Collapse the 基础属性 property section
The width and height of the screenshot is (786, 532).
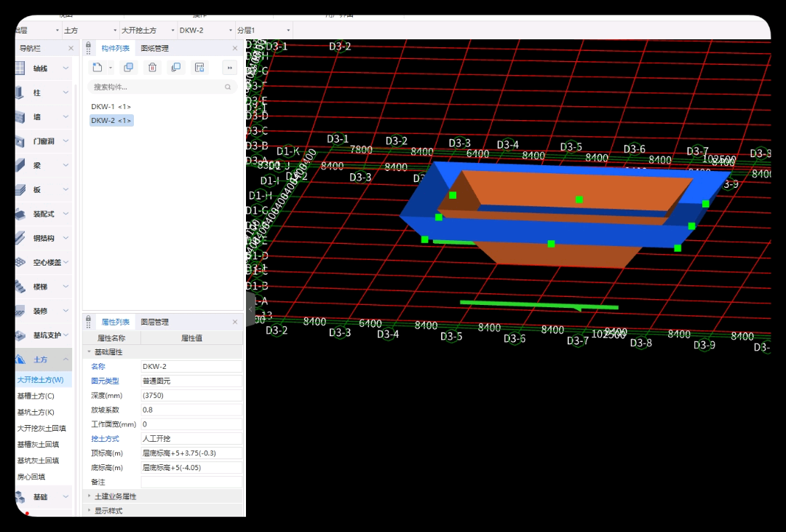pyautogui.click(x=90, y=352)
